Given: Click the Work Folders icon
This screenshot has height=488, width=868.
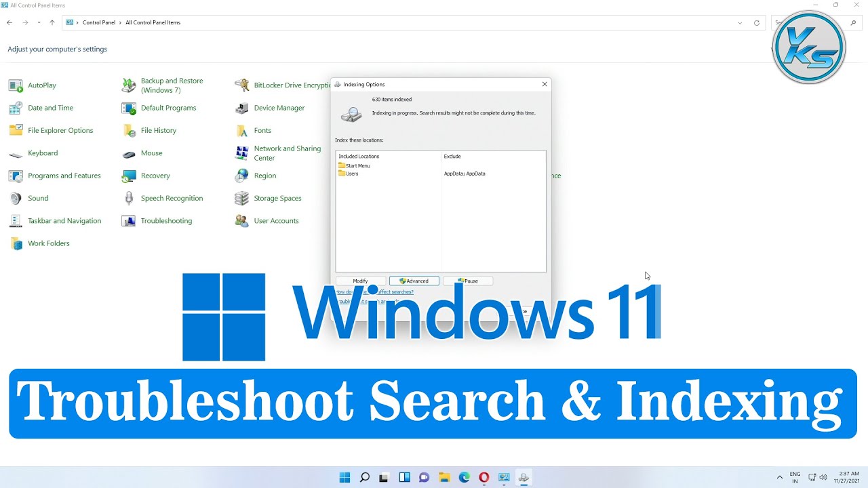Looking at the screenshot, I should coord(16,243).
